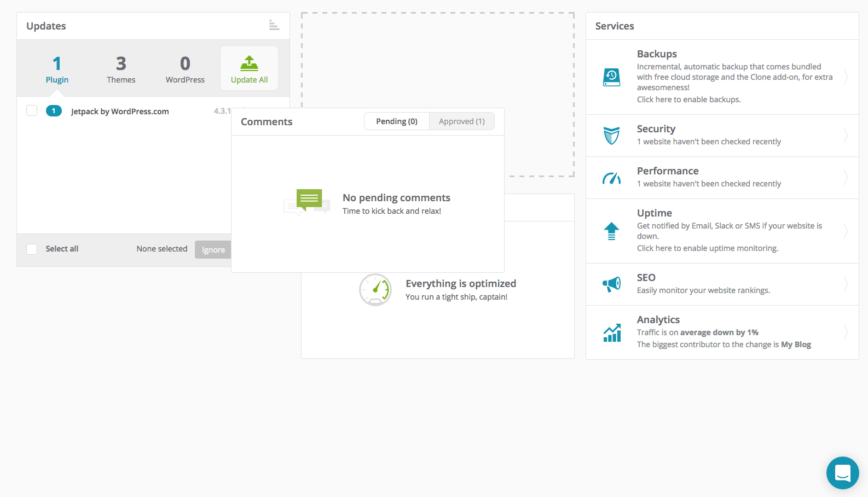Click the Updates widget sort icon
Image resolution: width=868 pixels, height=497 pixels.
click(274, 25)
